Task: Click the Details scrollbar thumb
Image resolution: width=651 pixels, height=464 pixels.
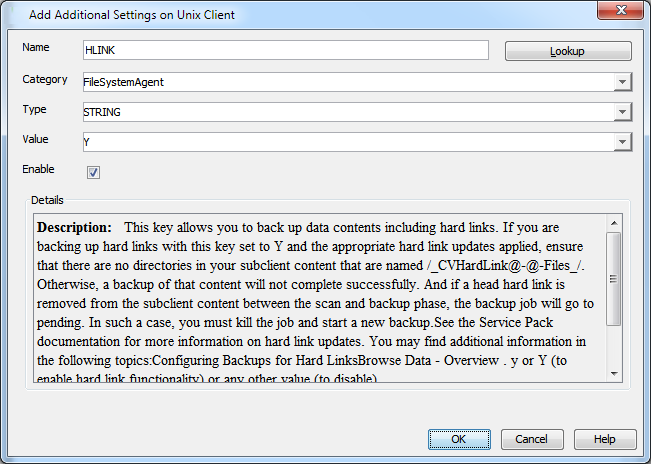Action: point(614,278)
